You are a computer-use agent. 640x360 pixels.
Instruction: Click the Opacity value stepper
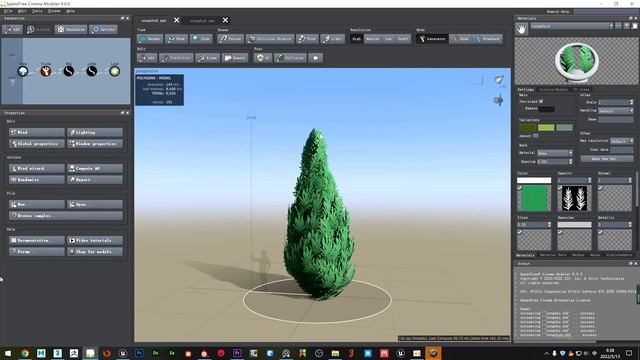589,180
